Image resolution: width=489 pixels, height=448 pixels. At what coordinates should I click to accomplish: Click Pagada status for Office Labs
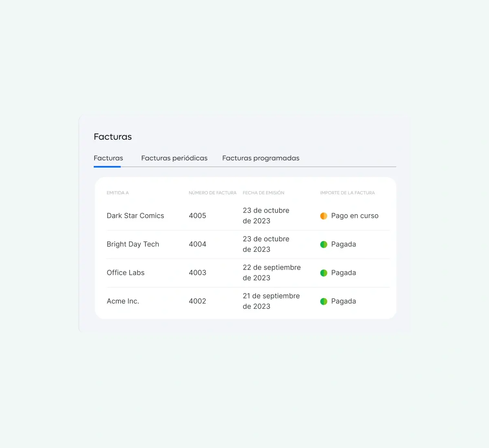pyautogui.click(x=344, y=273)
